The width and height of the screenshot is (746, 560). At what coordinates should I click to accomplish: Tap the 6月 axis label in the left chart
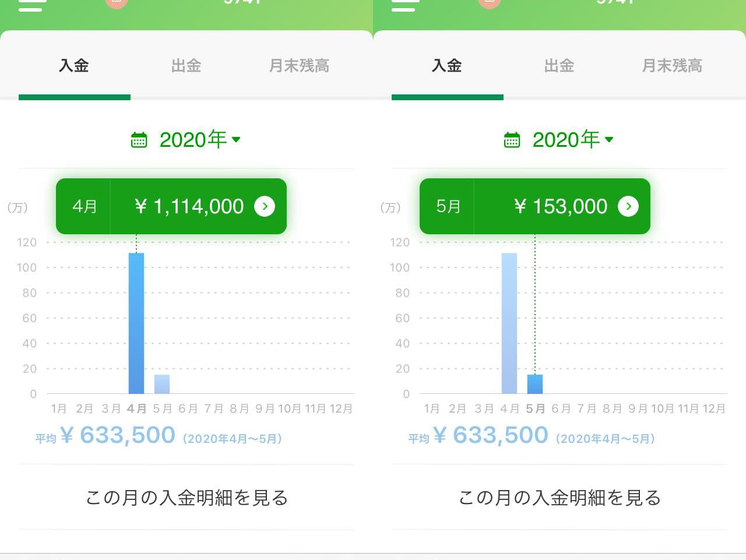pos(188,408)
